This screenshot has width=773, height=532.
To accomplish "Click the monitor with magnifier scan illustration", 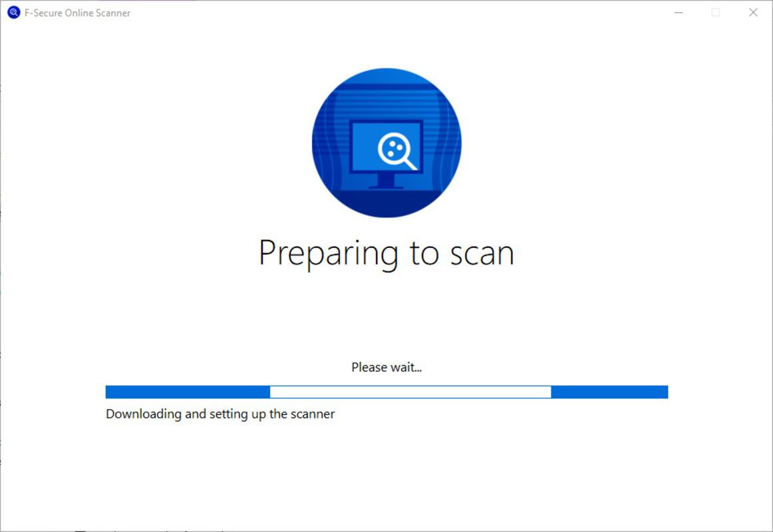I will (386, 143).
